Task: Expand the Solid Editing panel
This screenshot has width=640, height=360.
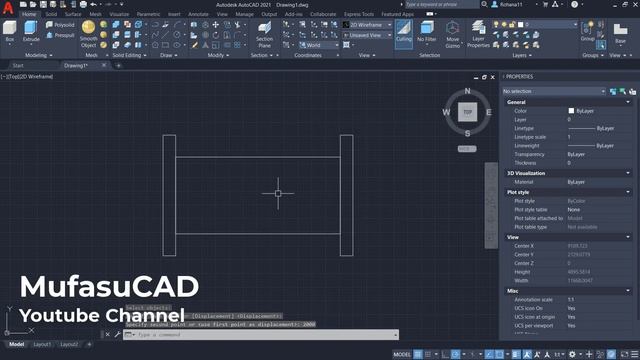Action: point(129,55)
